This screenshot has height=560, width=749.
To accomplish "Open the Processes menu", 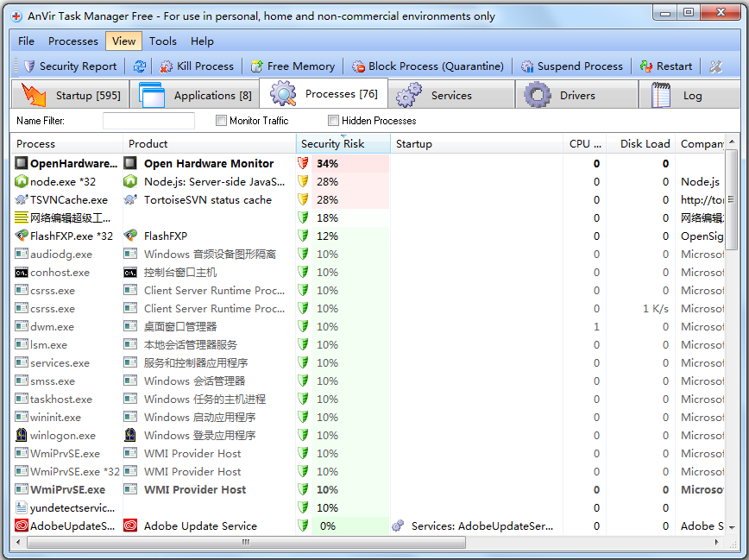I will click(x=73, y=41).
